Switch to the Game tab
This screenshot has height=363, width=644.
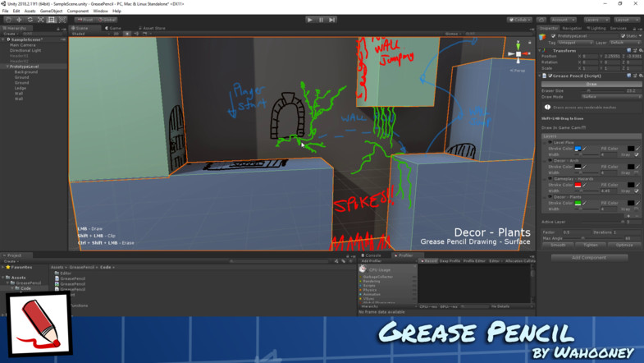[x=113, y=28]
